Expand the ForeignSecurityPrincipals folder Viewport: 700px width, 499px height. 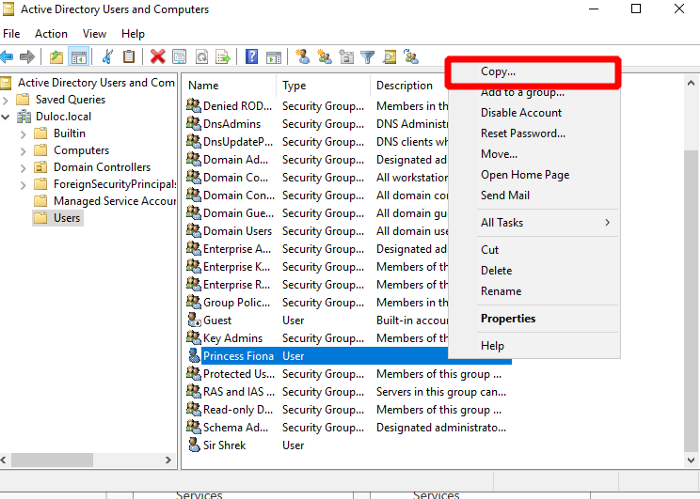tap(23, 185)
